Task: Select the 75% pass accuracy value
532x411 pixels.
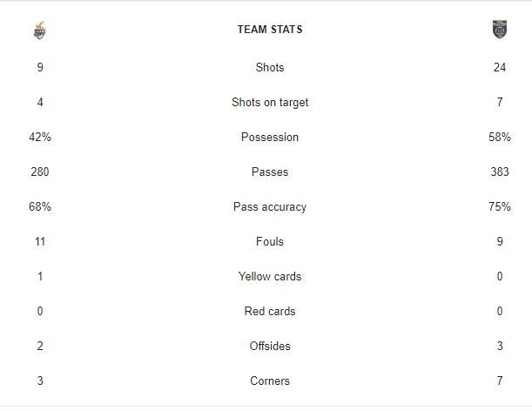Action: 500,206
